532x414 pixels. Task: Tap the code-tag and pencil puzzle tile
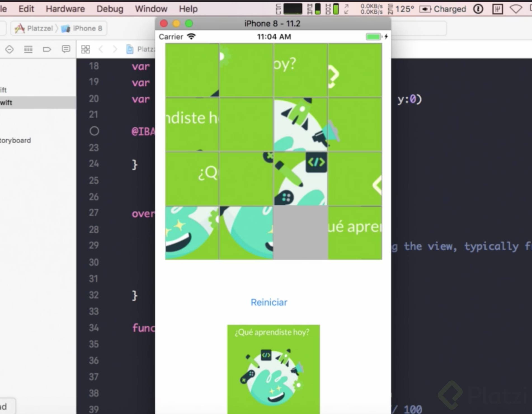pyautogui.click(x=300, y=179)
